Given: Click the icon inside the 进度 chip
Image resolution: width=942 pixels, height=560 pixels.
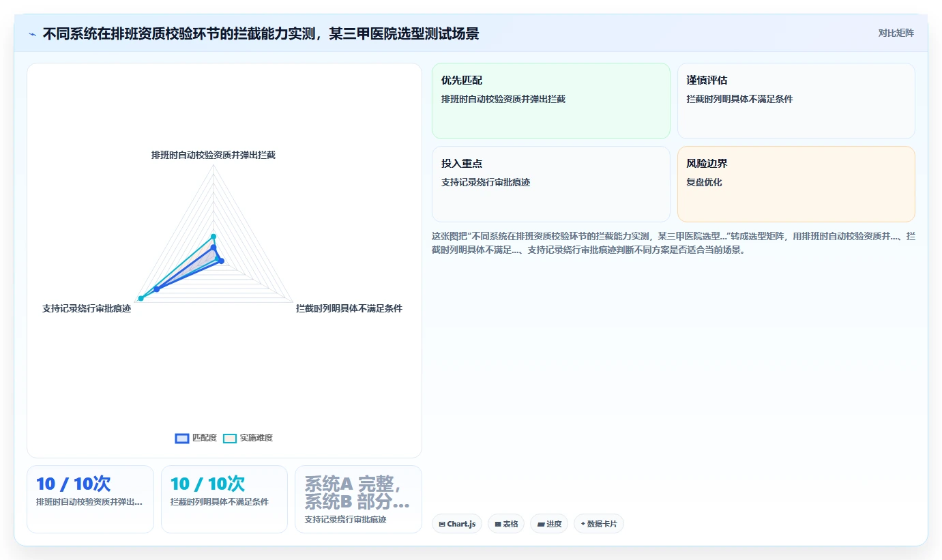Looking at the screenshot, I should 541,524.
